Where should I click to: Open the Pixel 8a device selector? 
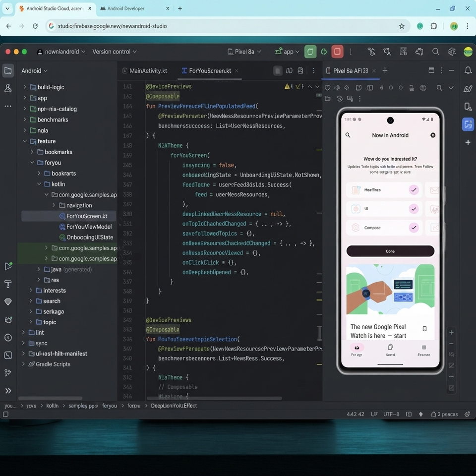click(244, 52)
